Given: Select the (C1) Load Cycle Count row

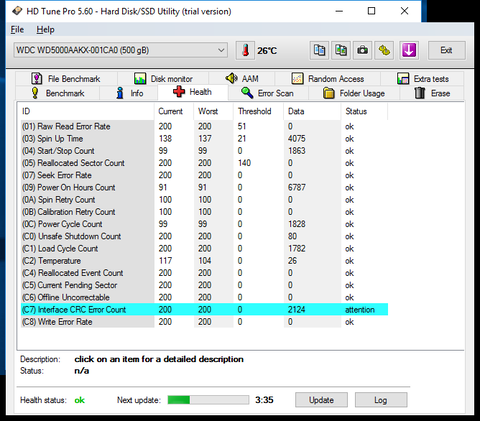Looking at the screenshot, I should coord(204,249).
